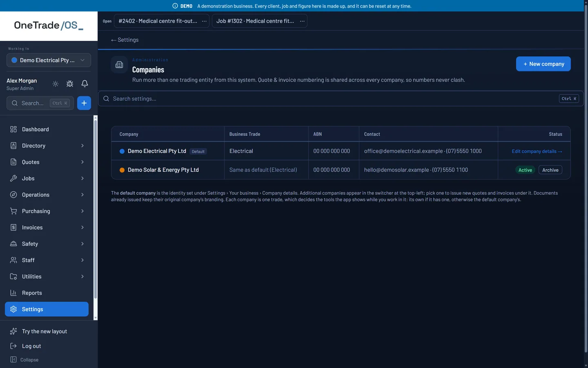Screen dimensions: 588x368
Task: Expand the Staff menu chevron
Action: (x=82, y=260)
